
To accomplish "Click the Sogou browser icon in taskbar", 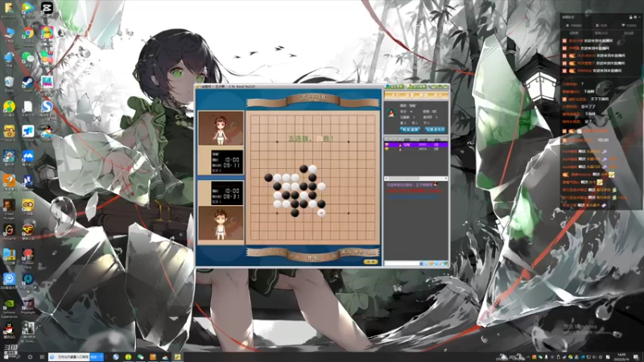I will 116,357.
